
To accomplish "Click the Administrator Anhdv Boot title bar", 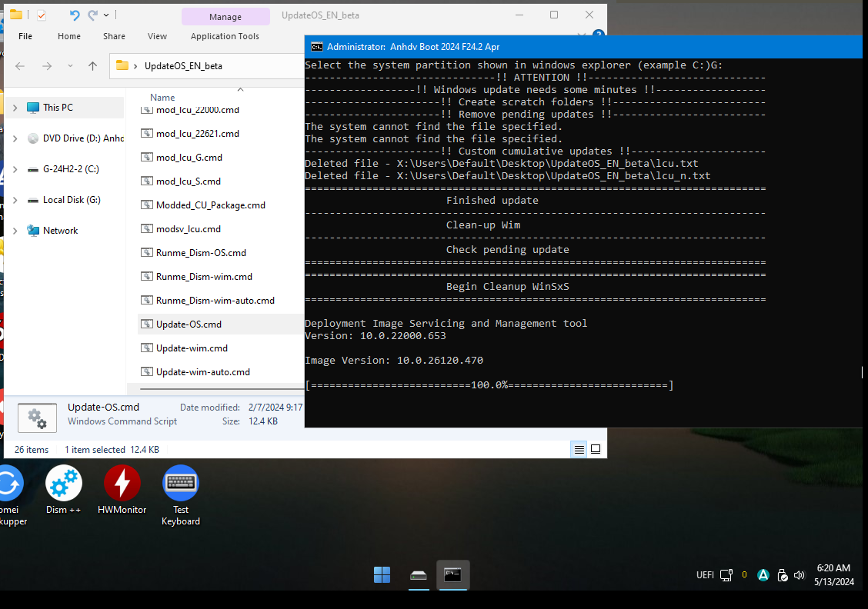I will point(583,47).
